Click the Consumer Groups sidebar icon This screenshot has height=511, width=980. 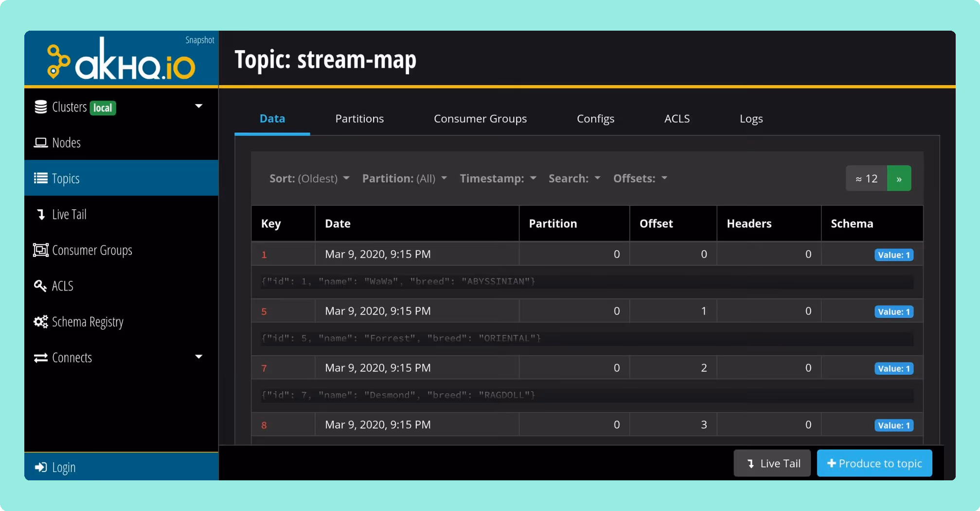click(41, 250)
